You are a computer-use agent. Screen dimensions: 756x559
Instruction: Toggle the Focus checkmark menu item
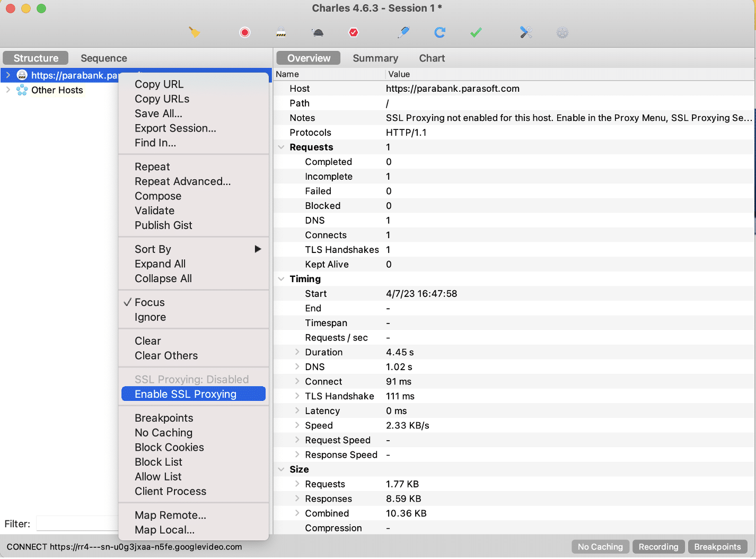pos(150,302)
